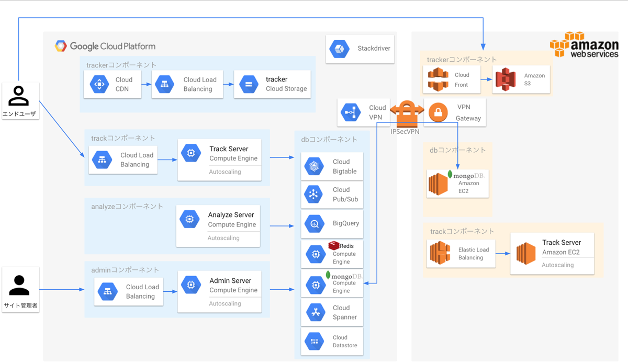
Task: Click the adminコンポーネント label
Action: pyautogui.click(x=125, y=270)
